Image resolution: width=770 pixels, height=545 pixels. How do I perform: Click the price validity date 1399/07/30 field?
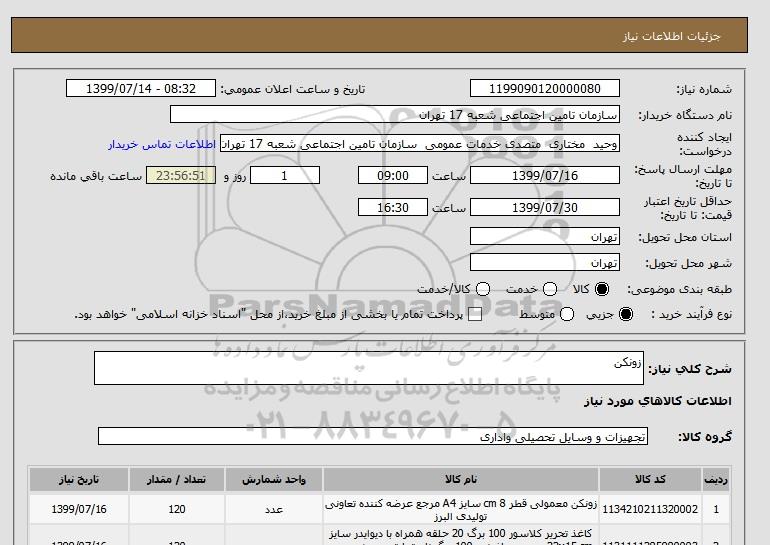(545, 207)
